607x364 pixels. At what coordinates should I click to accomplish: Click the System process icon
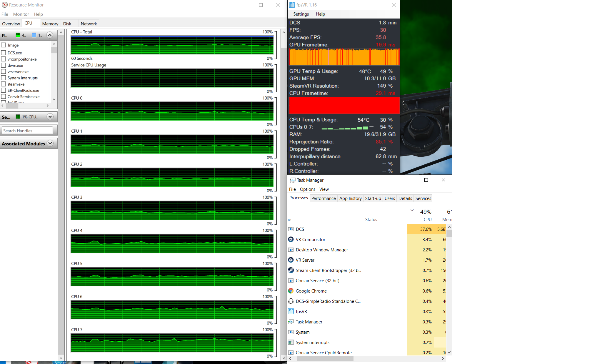click(x=291, y=332)
